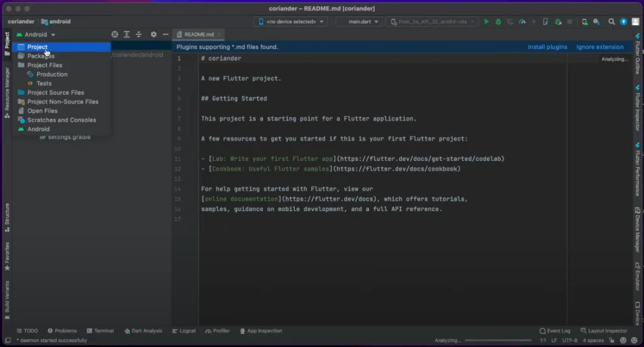Click the android breadcrumb in navigation bar
Screen dimensions: 644x347
(56, 21)
